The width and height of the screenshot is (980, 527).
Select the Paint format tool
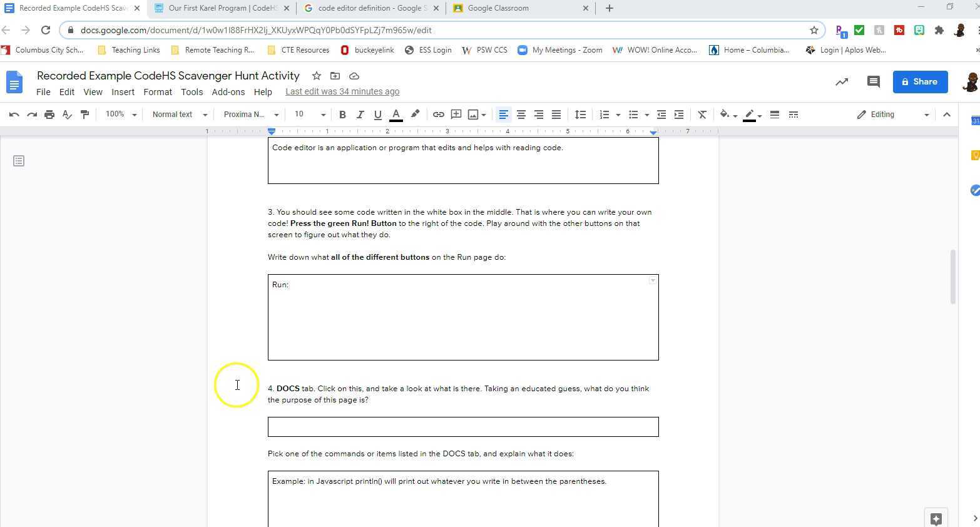[84, 115]
